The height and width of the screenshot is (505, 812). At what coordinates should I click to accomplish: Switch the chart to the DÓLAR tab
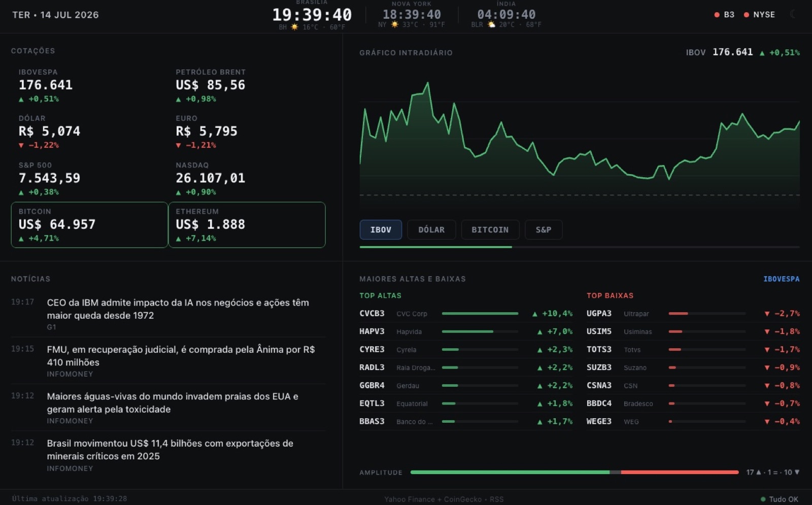click(431, 230)
